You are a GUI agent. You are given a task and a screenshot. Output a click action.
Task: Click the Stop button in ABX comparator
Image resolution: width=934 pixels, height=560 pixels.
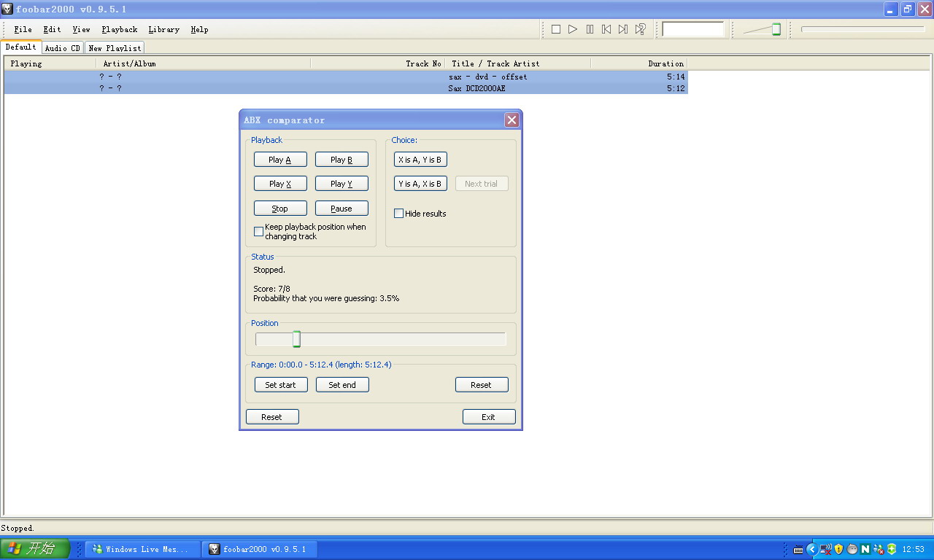point(280,209)
